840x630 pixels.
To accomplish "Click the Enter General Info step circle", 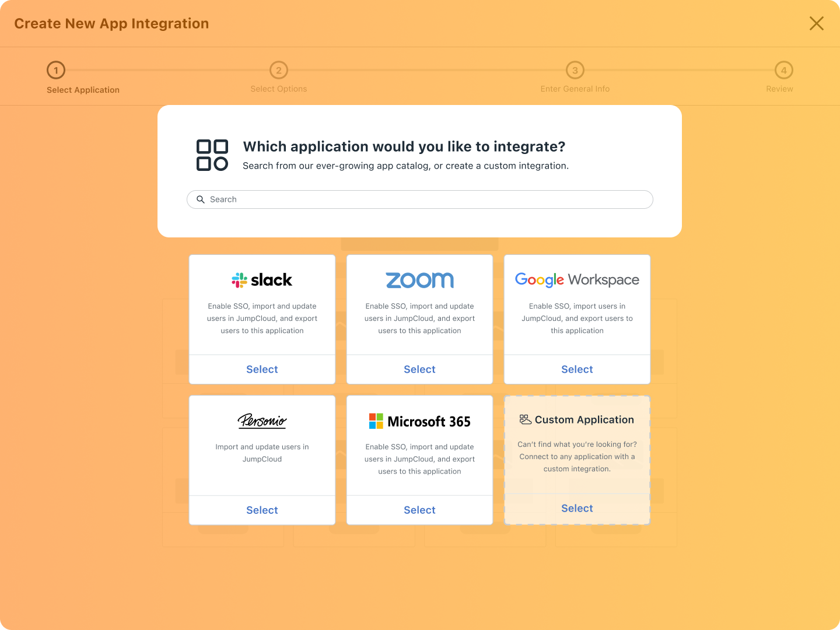I will tap(575, 69).
